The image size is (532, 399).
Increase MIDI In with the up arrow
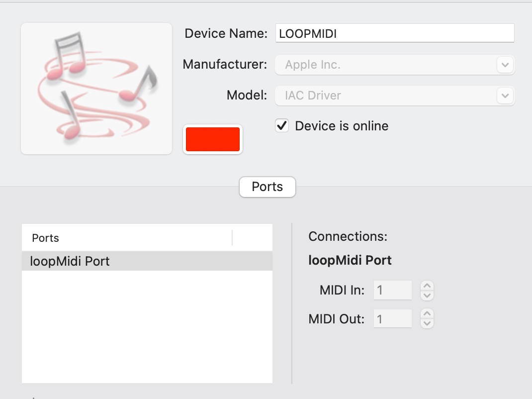427,286
